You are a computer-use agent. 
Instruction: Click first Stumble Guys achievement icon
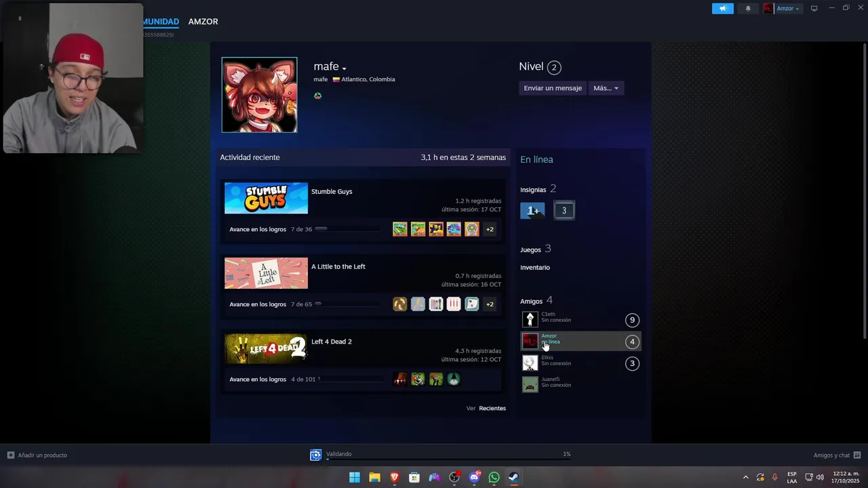[x=400, y=229]
